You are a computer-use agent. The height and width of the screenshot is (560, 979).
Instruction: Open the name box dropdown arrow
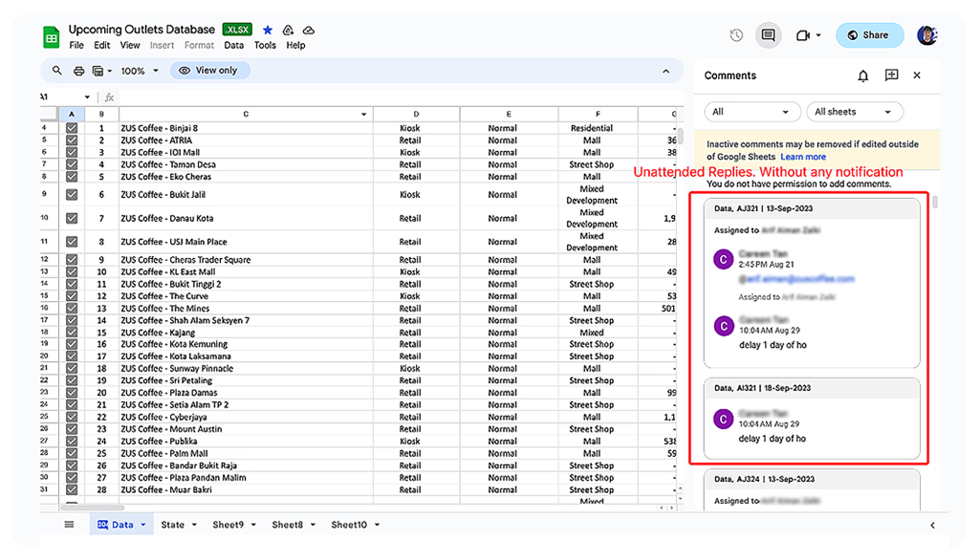click(x=87, y=97)
